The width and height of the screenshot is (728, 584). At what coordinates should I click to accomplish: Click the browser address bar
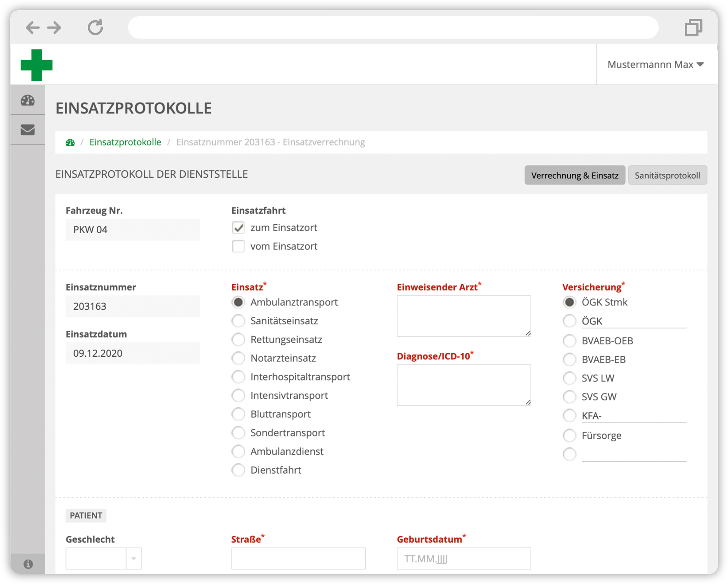(x=393, y=27)
